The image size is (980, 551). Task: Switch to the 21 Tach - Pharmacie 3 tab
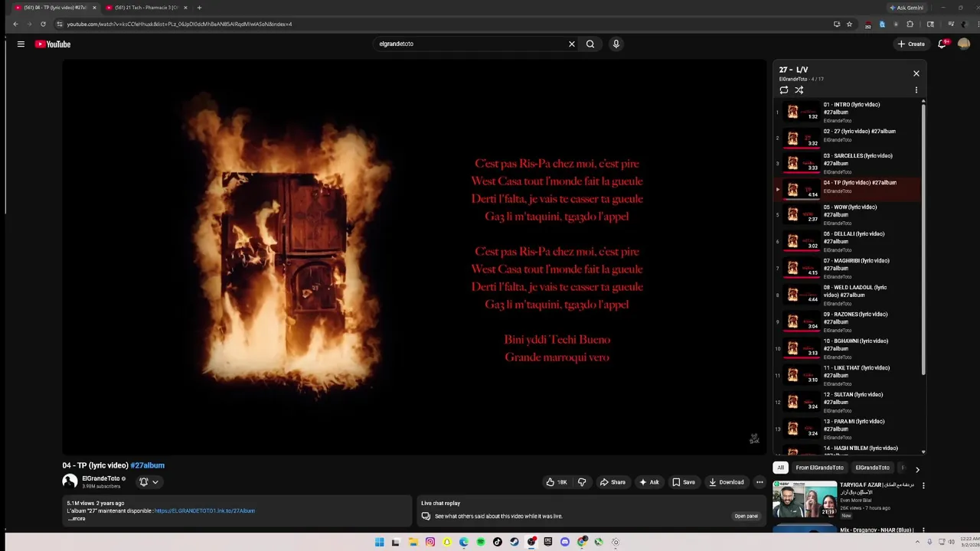click(x=145, y=8)
